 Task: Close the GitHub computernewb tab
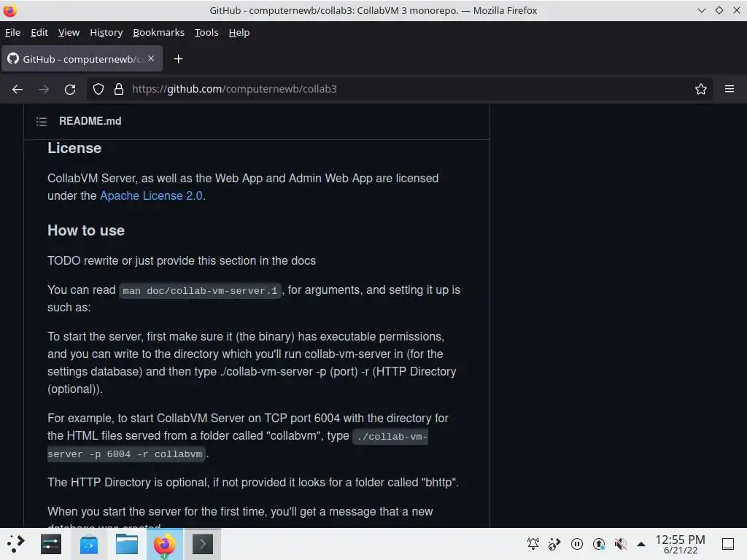(x=151, y=58)
